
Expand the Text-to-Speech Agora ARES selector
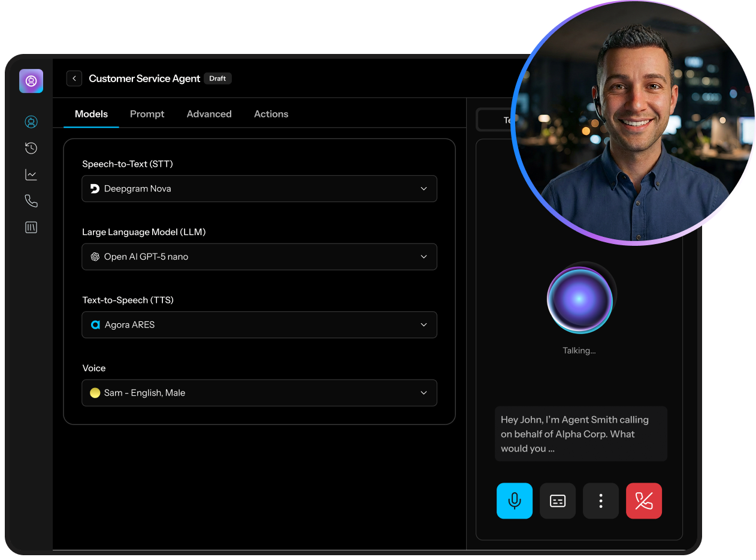(x=259, y=324)
